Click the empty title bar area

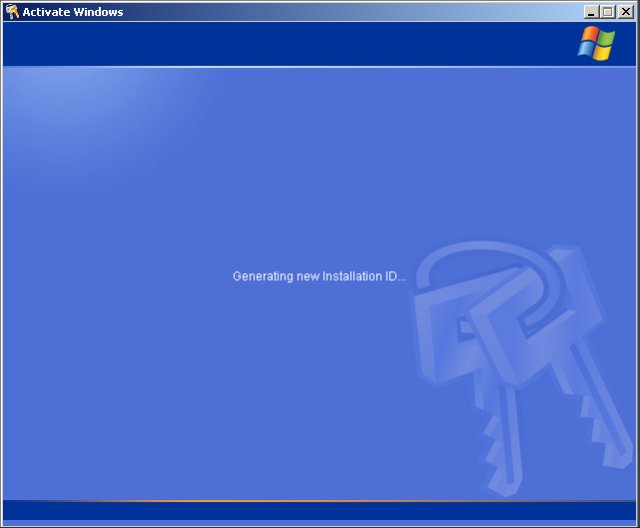pos(350,12)
